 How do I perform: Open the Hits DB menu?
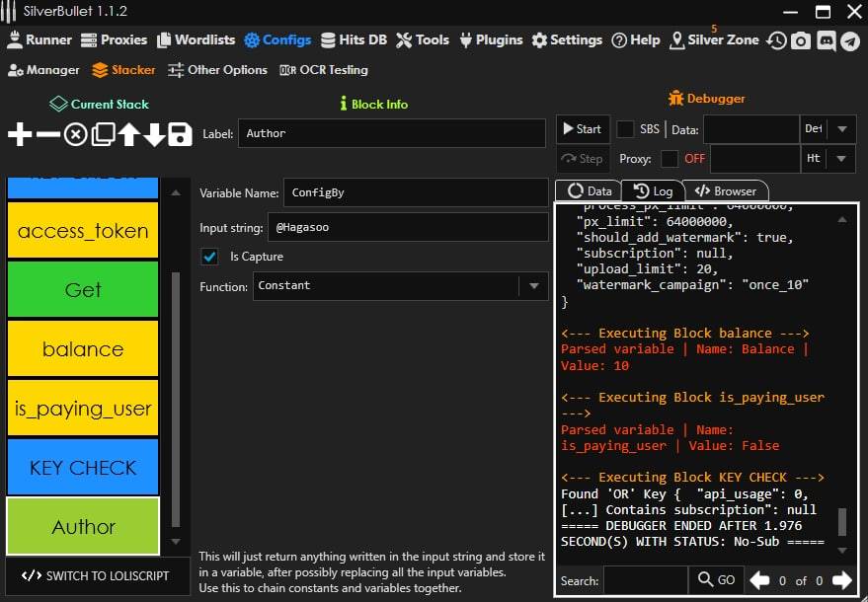click(x=354, y=40)
